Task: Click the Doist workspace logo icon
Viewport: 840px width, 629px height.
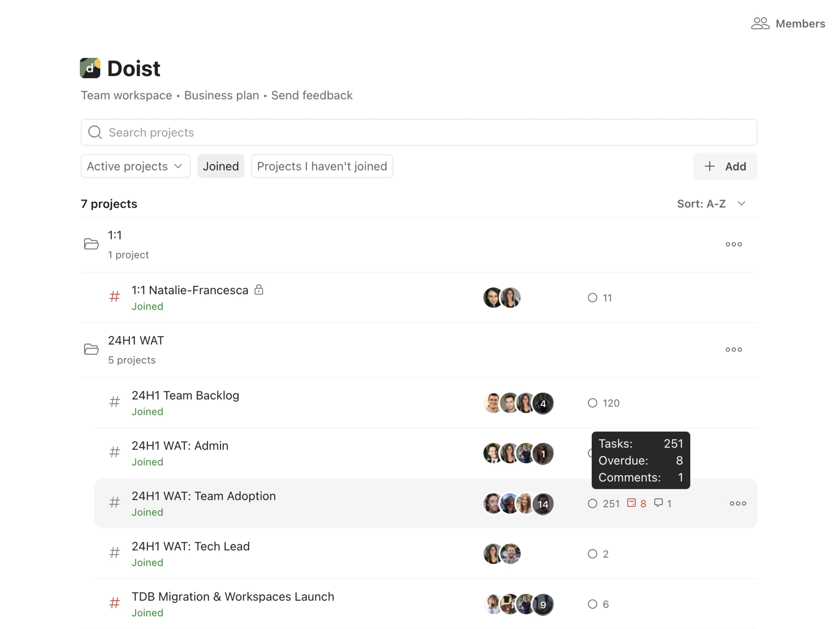Action: coord(90,68)
